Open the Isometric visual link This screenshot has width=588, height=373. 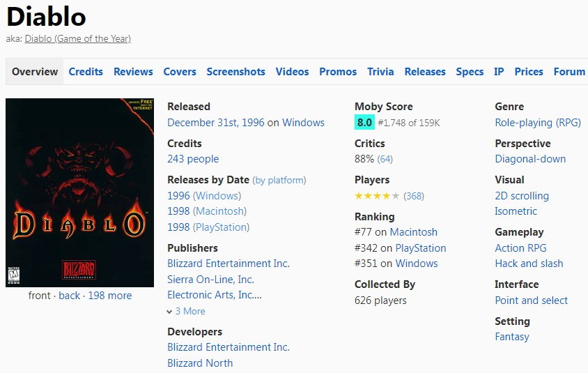(x=516, y=211)
